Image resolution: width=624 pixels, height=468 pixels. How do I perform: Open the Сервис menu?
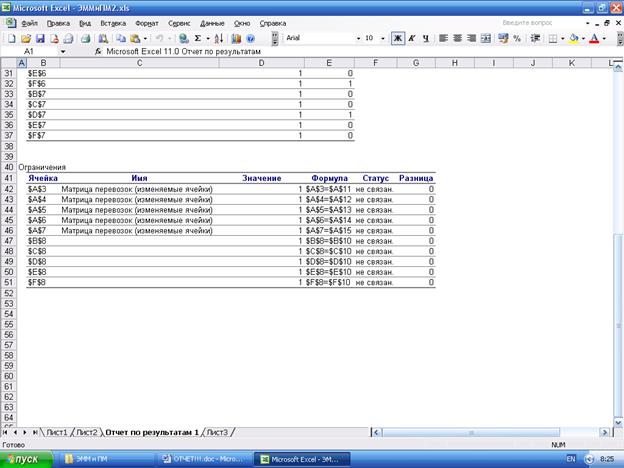179,21
